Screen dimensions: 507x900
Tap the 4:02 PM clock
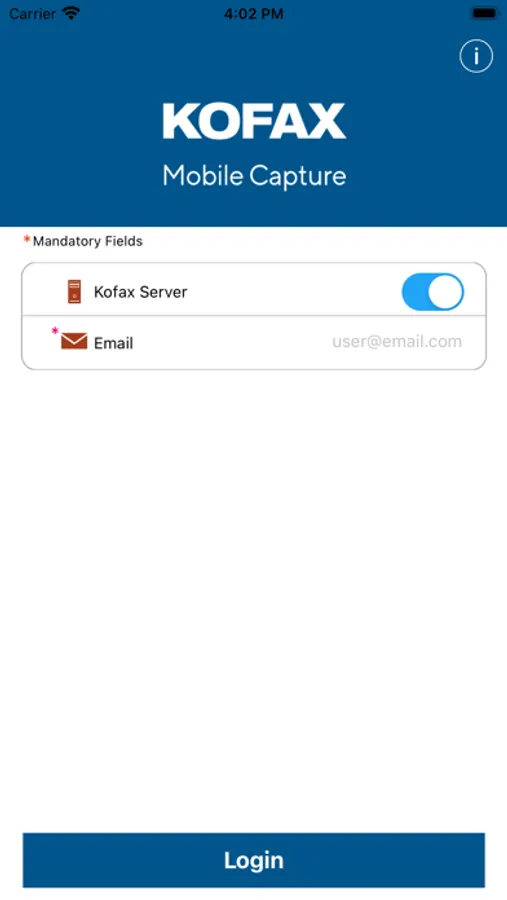tap(253, 14)
